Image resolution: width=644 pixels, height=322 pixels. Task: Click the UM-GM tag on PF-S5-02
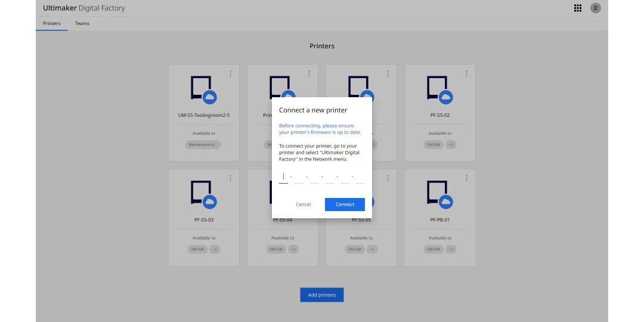click(434, 144)
